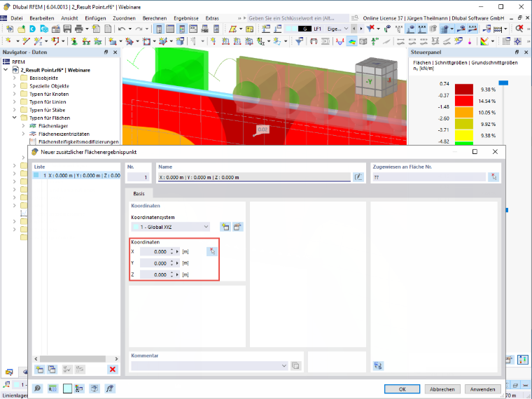532x399 pixels.
Task: Click the colored display properties icon
Action: 484,41
